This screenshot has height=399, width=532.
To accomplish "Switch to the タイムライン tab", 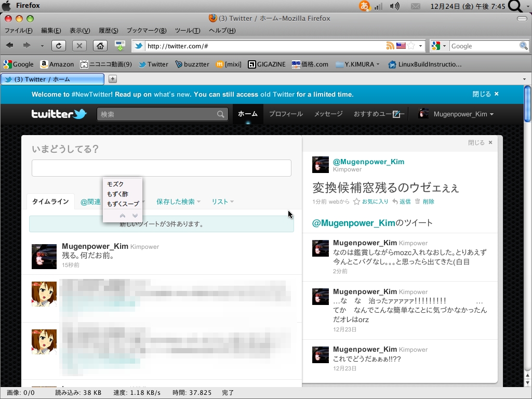I will coord(50,202).
